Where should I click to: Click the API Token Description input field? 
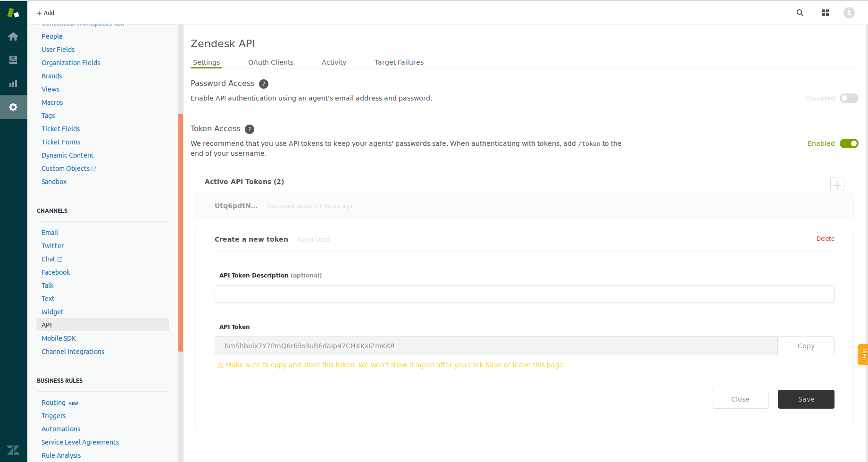tap(524, 294)
